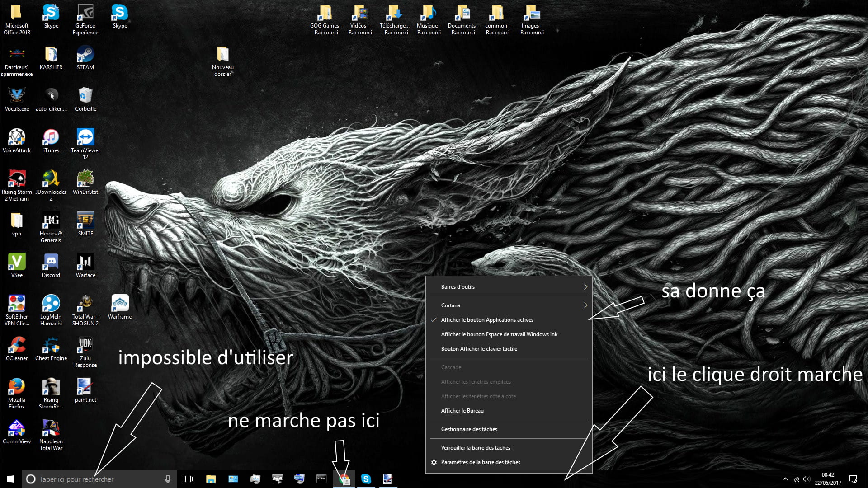Screen dimensions: 868x488
Task: Select the Corbeille recycle bin icon
Action: click(85, 99)
